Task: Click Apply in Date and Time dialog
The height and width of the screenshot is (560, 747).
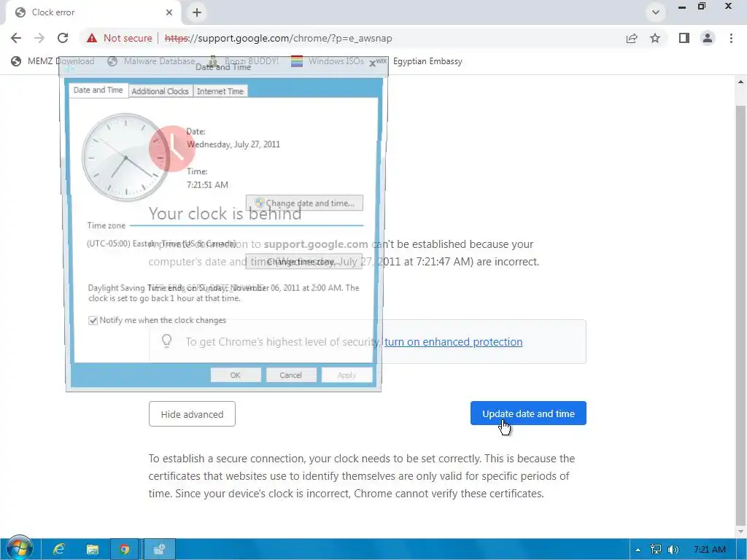Action: click(x=347, y=375)
